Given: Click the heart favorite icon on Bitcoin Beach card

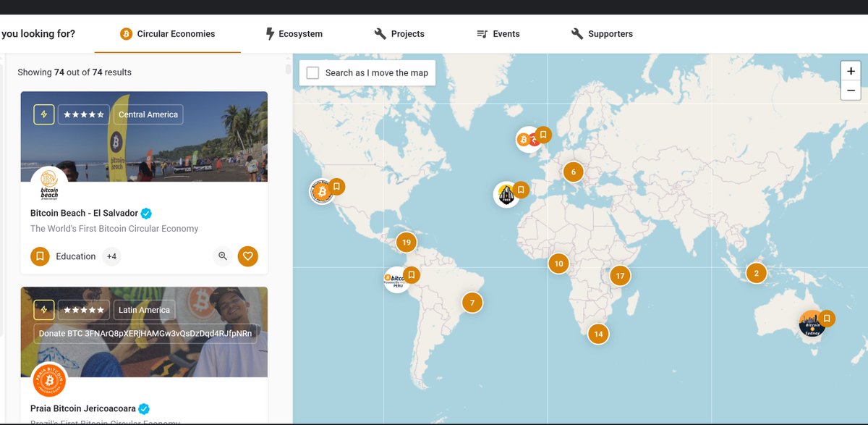Looking at the screenshot, I should click(x=248, y=256).
